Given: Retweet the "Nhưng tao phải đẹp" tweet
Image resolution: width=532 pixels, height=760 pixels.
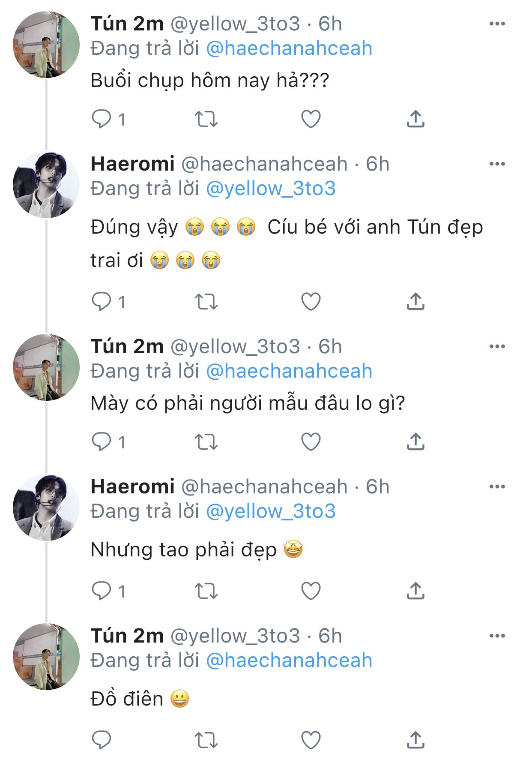Looking at the screenshot, I should tap(206, 591).
